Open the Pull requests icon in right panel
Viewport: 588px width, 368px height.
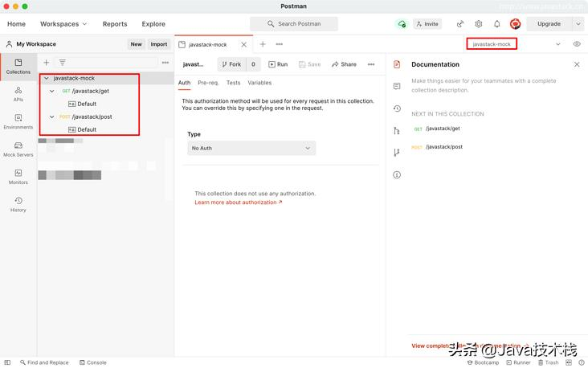click(x=397, y=153)
